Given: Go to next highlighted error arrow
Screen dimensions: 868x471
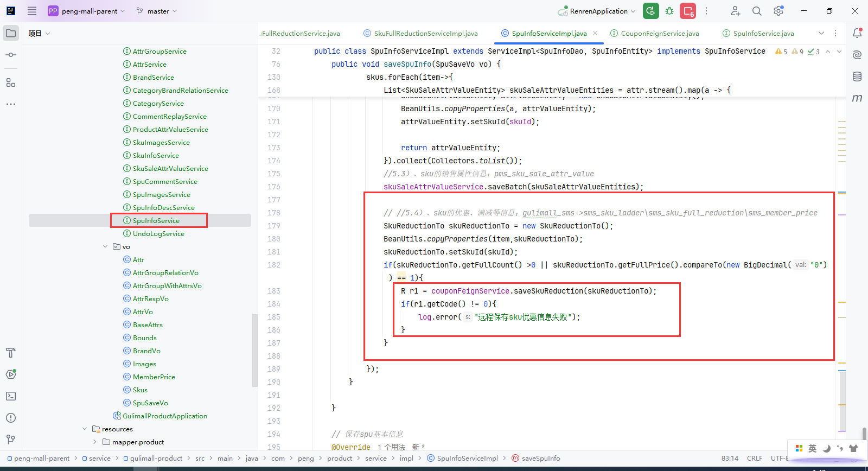Looking at the screenshot, I should click(839, 52).
